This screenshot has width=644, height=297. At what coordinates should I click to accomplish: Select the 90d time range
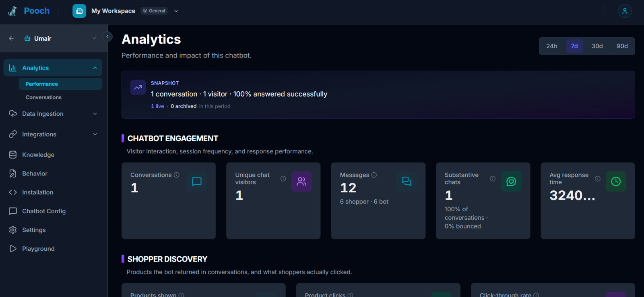pos(622,46)
